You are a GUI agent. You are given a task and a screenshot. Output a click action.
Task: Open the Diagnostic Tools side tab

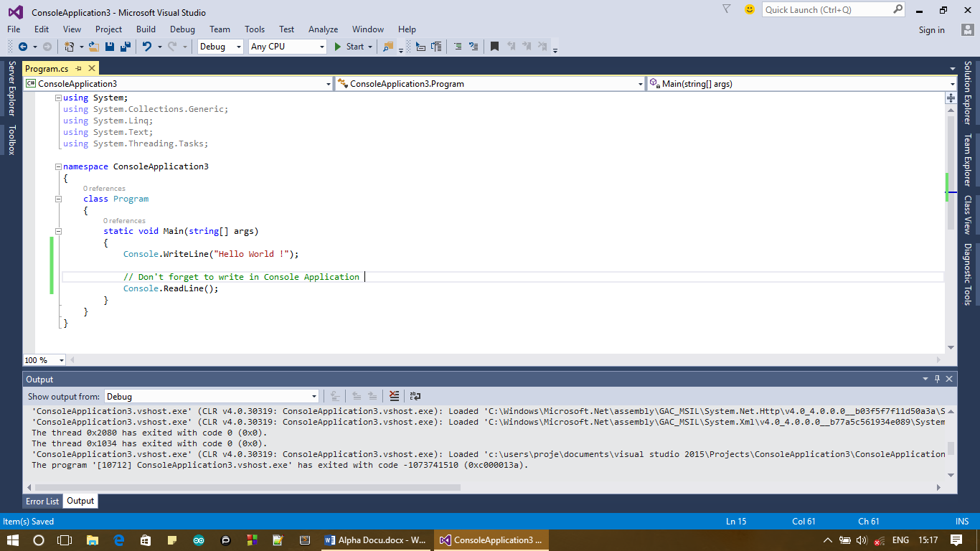tap(967, 274)
